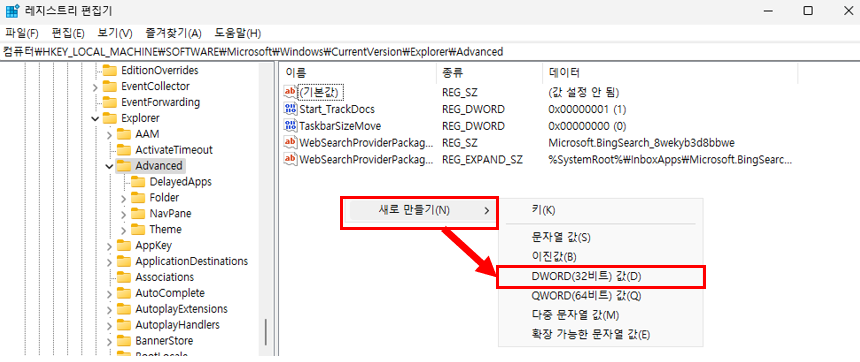Select the Associations tree label
The height and width of the screenshot is (362, 860).
click(165, 278)
